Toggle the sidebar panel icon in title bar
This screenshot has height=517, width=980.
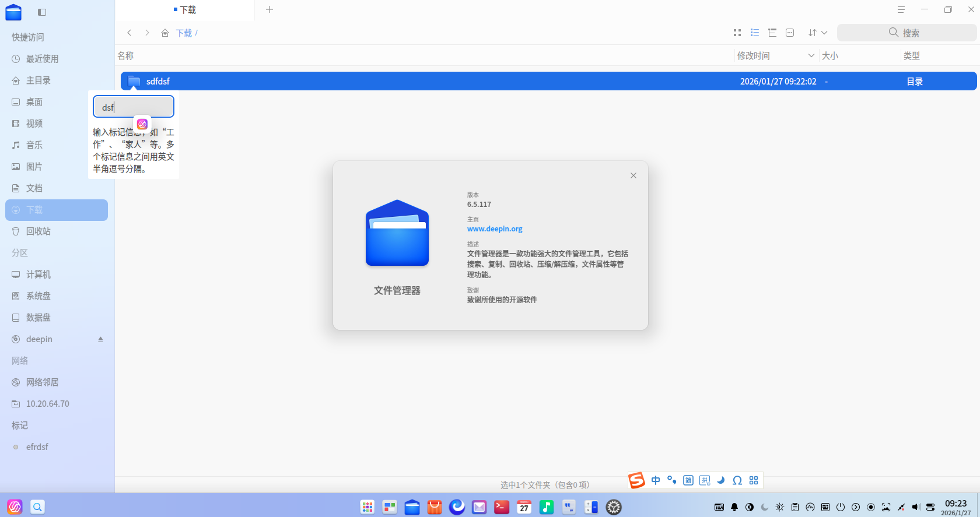[42, 12]
